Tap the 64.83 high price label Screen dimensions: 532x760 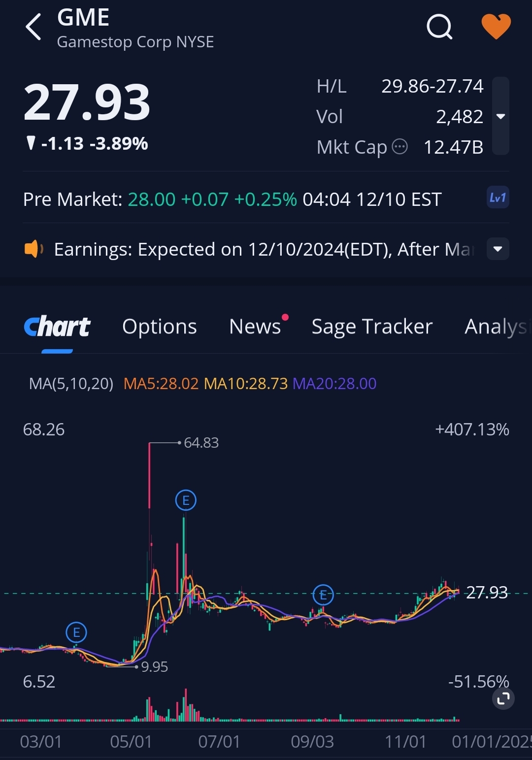[x=201, y=443]
